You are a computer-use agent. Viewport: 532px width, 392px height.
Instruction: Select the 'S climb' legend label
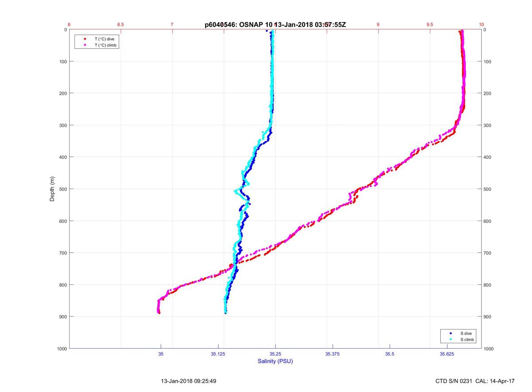tap(467, 339)
